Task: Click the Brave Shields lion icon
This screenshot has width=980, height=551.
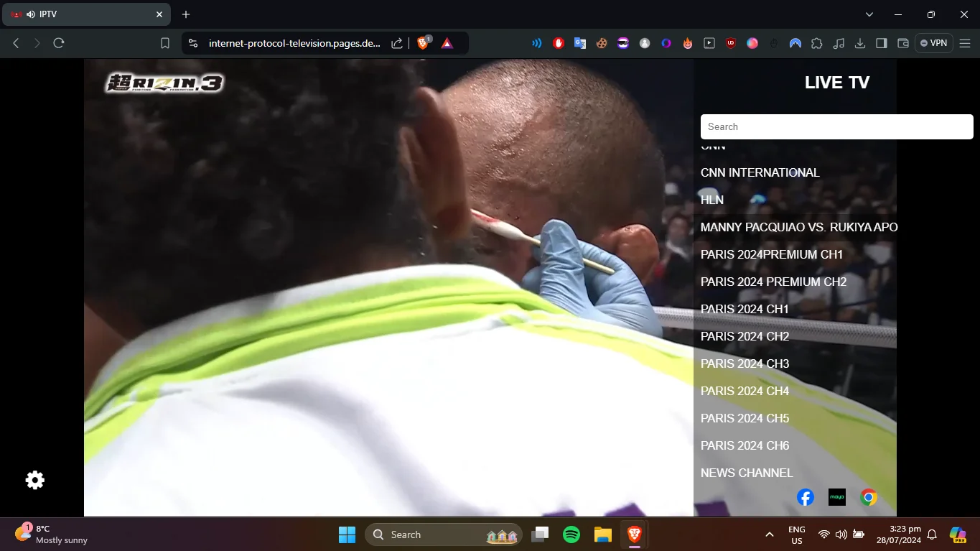Action: click(x=424, y=43)
